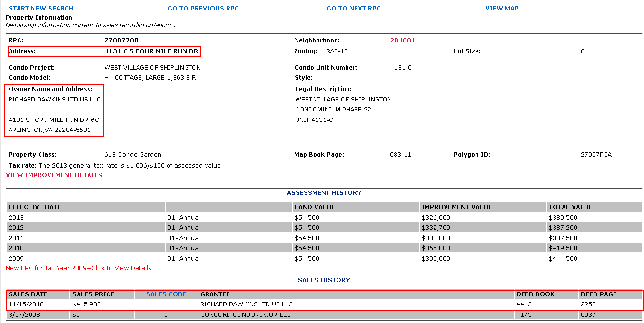Screen dimensions: 644x323
Task: Click the 2013 total value $380,500
Action: point(563,218)
